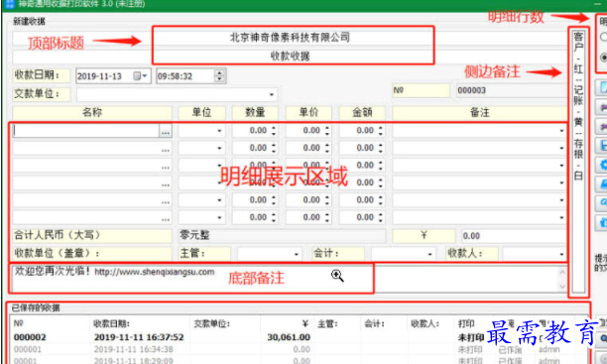
Task: Select saved receipt 00001
Action: tap(25, 361)
